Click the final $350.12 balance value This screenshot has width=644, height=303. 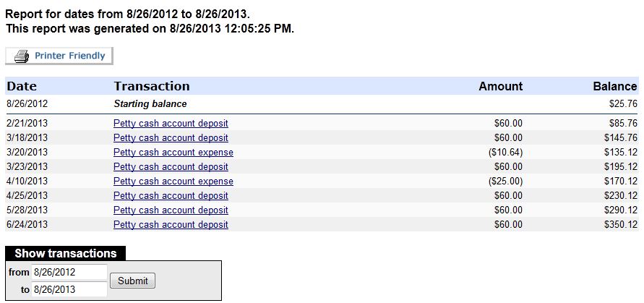pyautogui.click(x=621, y=225)
